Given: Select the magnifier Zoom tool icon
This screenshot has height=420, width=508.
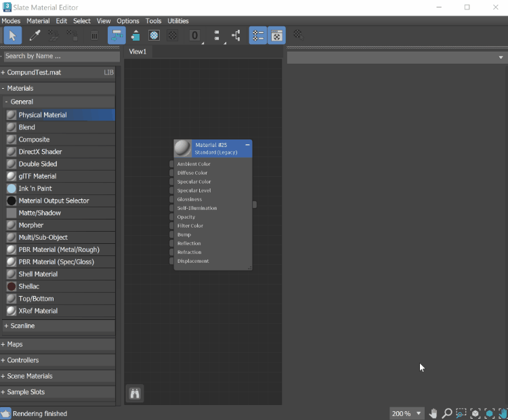Looking at the screenshot, I should tap(447, 413).
